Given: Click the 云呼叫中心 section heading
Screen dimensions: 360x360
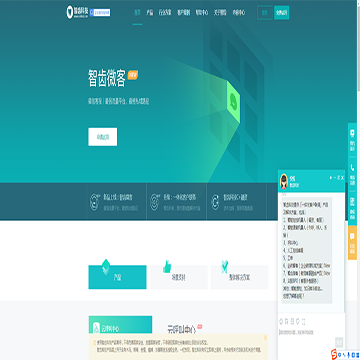Looking at the screenshot, I should click(x=182, y=329).
